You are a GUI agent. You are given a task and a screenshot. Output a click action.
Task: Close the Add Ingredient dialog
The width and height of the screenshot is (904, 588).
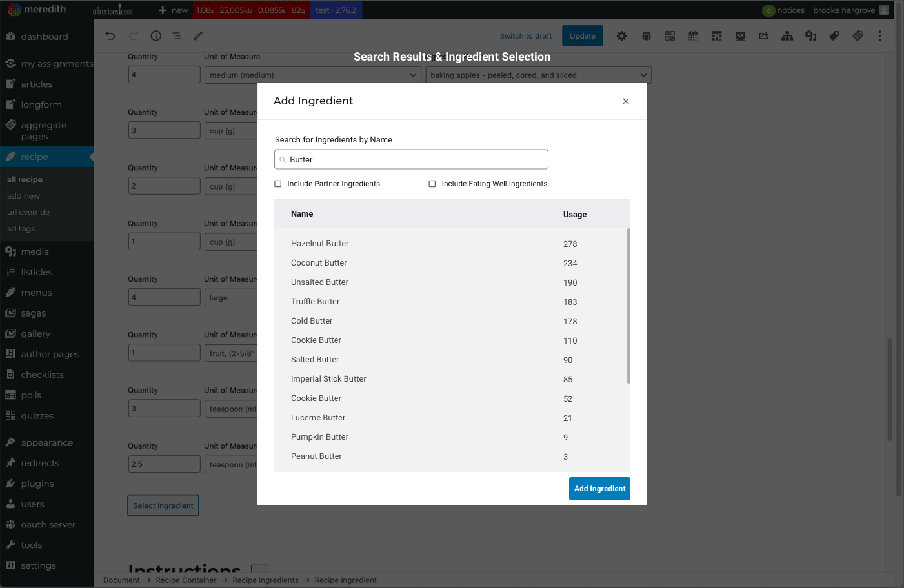tap(626, 101)
